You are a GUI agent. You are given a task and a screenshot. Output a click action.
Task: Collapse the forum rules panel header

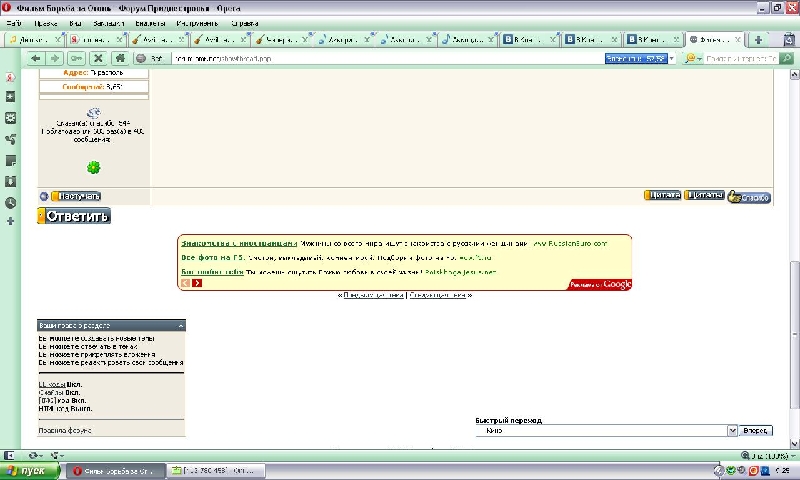181,326
